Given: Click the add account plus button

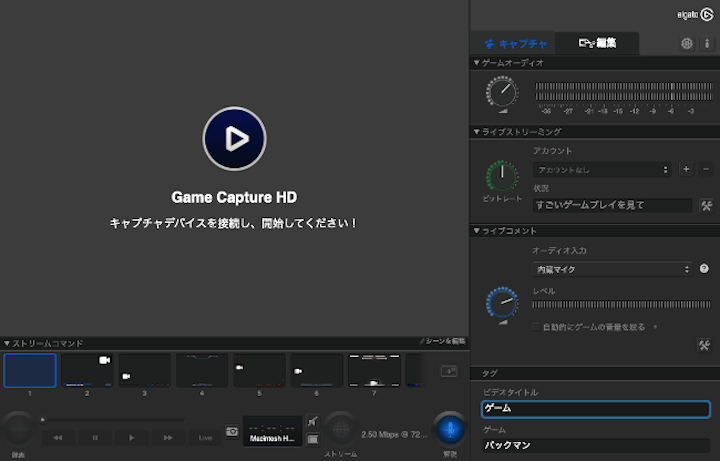Looking at the screenshot, I should (686, 170).
